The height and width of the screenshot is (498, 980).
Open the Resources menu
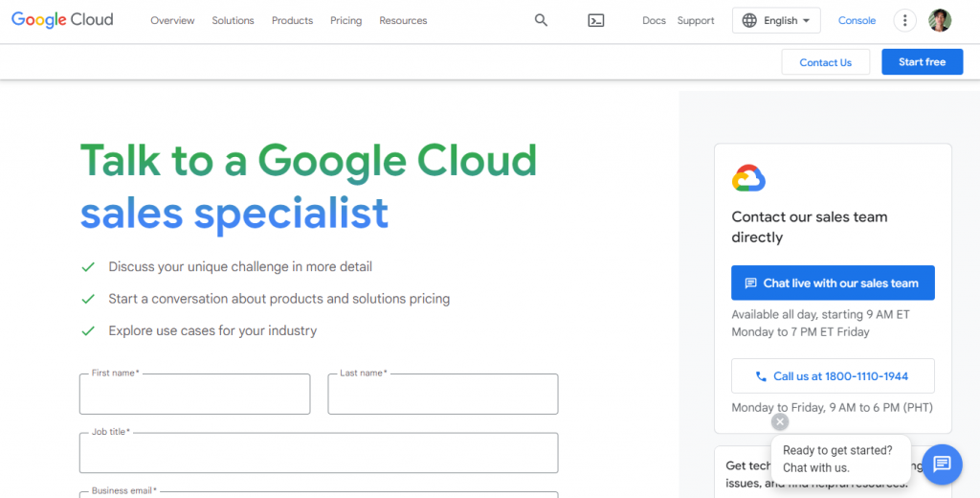[x=403, y=20]
